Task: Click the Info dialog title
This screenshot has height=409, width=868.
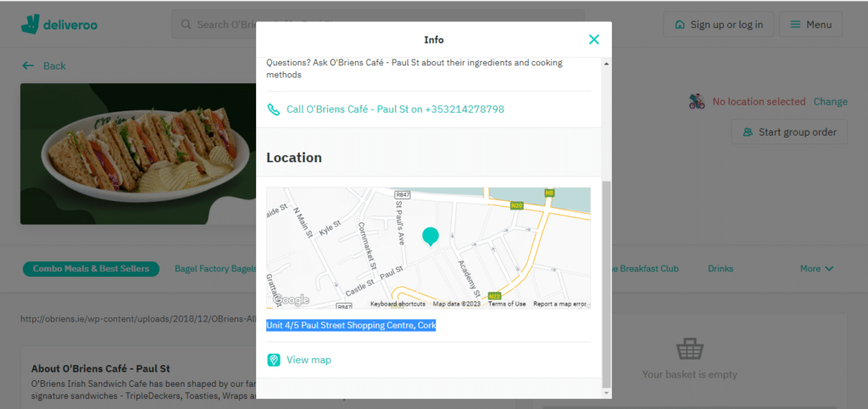Action: click(x=433, y=40)
